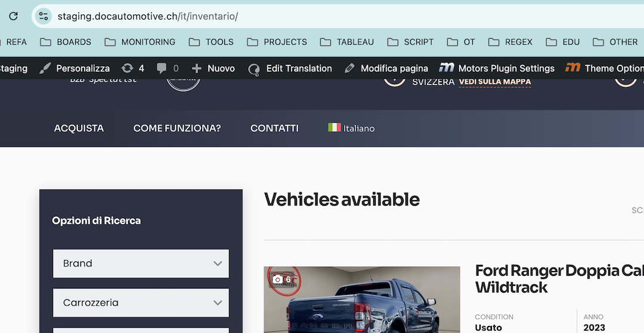Click the Usato condition value
Viewport: 644px width, 333px height.
click(488, 328)
